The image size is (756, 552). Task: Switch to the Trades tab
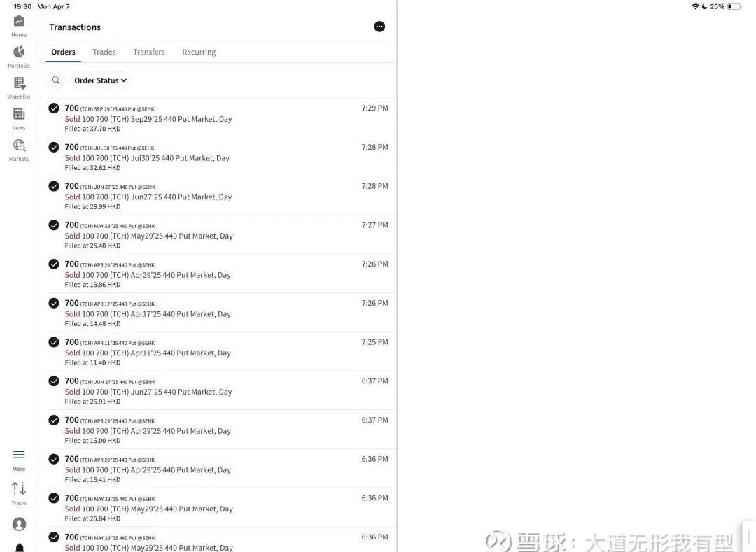(x=104, y=52)
